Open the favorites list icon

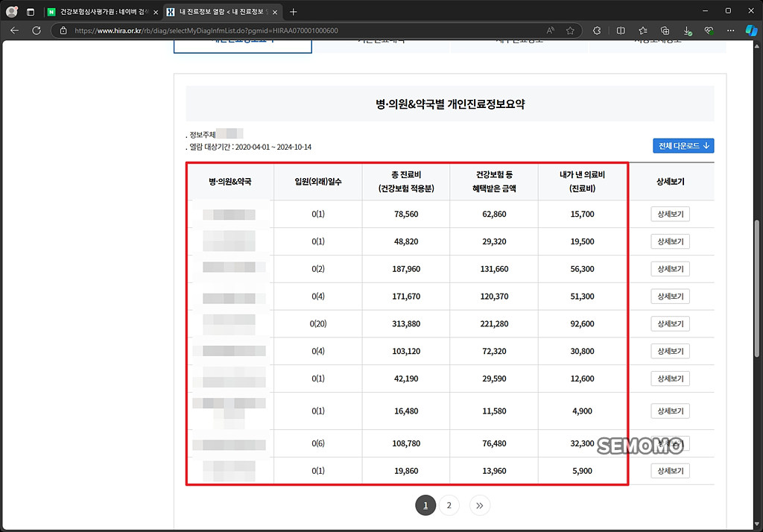tap(643, 31)
